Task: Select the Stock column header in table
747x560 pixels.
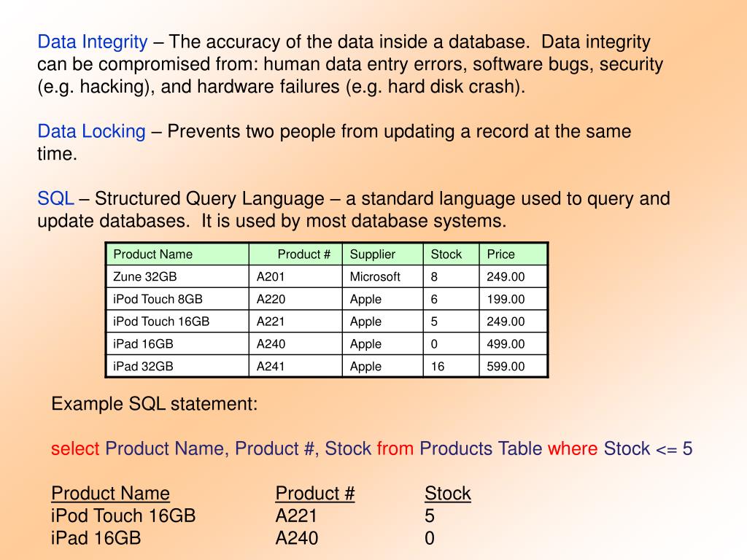Action: (x=451, y=254)
